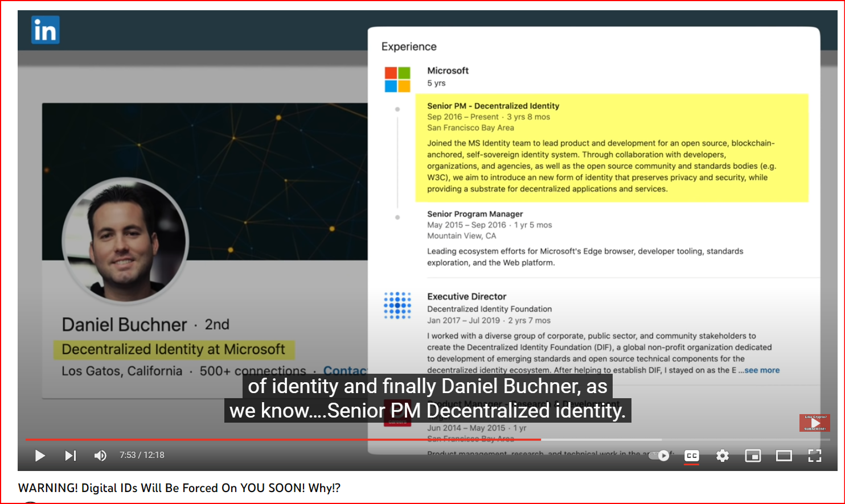The height and width of the screenshot is (504, 845).
Task: Play the video
Action: 40,456
